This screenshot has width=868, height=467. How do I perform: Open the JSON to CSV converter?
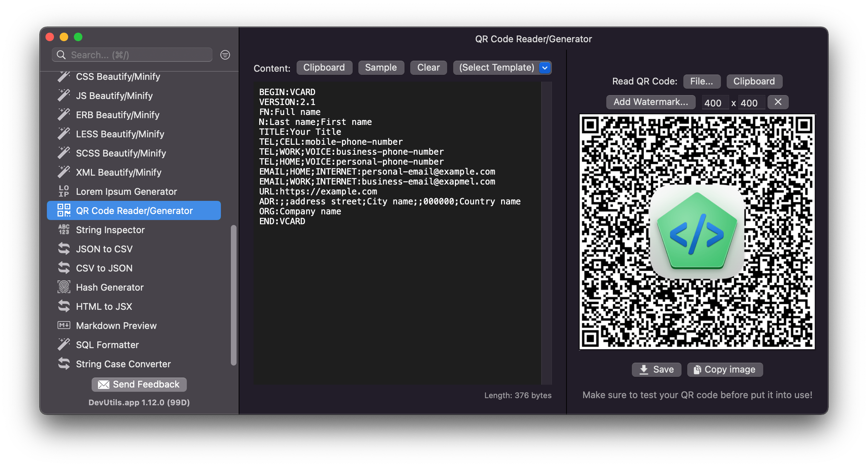tap(104, 249)
